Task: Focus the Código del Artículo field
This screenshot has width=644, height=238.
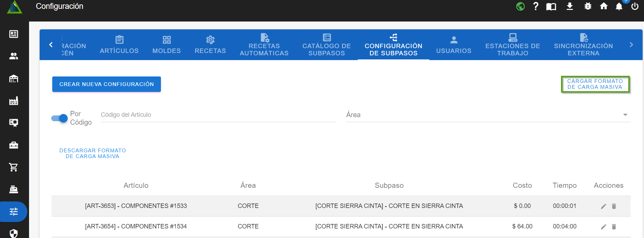Action: tap(218, 115)
